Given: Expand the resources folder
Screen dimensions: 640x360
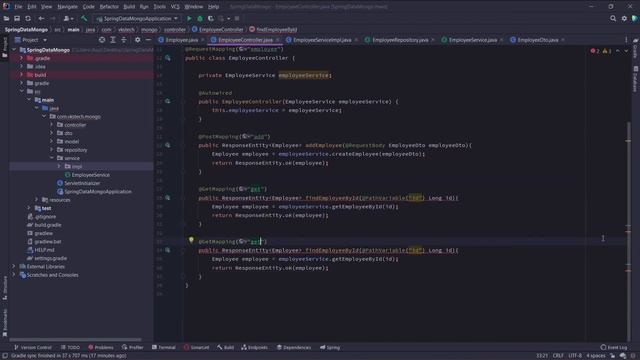Looking at the screenshot, I should coord(37,200).
